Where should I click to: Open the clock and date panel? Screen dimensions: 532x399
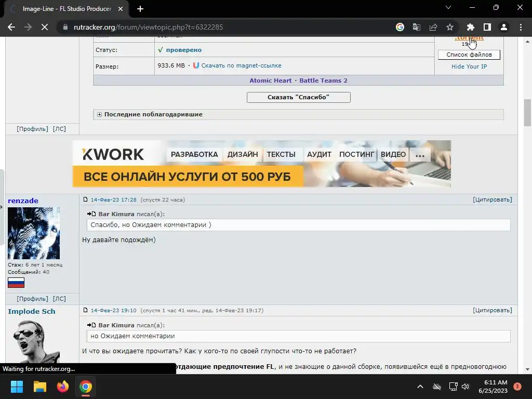pyautogui.click(x=493, y=387)
